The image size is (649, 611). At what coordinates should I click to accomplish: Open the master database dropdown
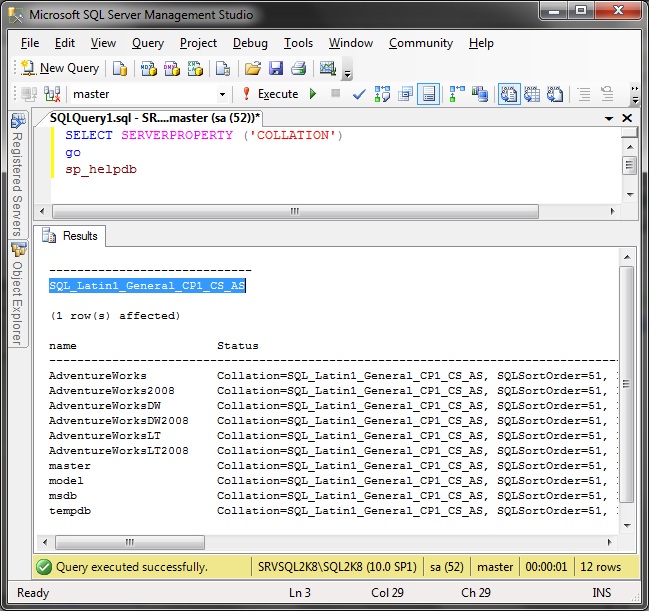(222, 94)
